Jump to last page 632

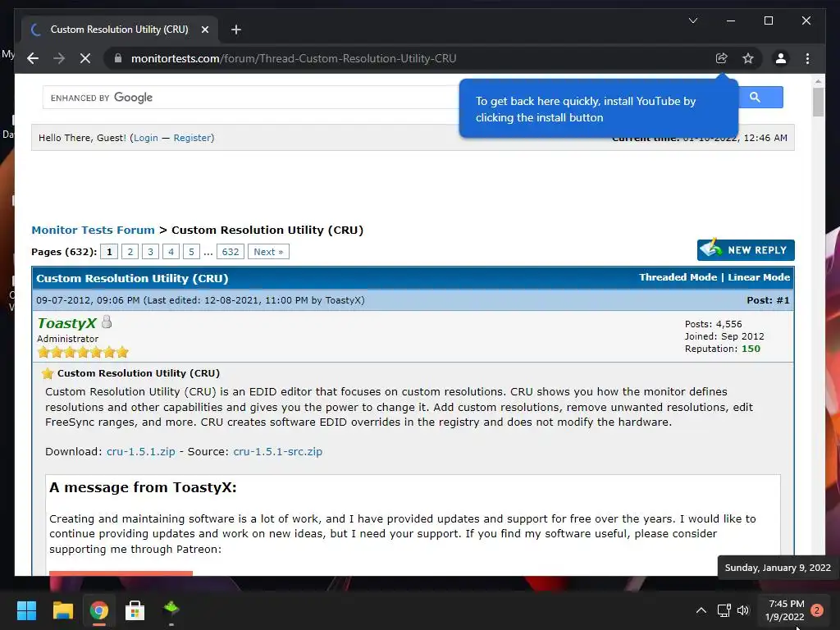click(x=231, y=252)
